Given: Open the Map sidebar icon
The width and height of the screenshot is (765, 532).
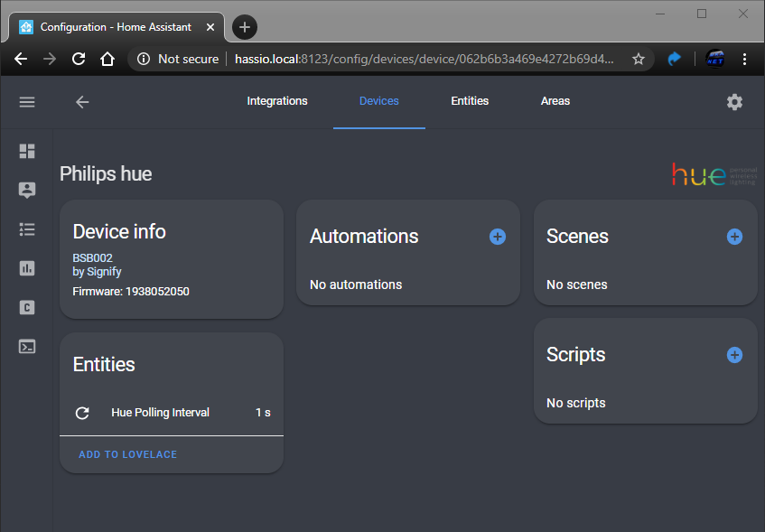Looking at the screenshot, I should click(x=27, y=191).
